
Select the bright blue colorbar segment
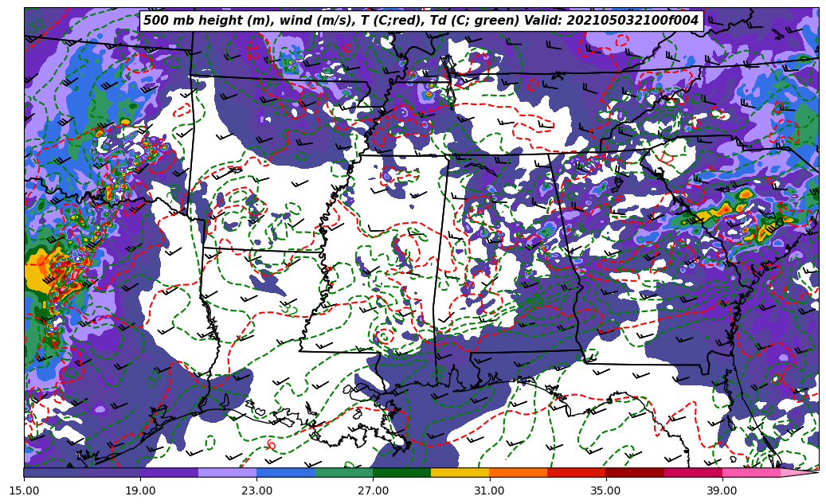tap(285, 472)
